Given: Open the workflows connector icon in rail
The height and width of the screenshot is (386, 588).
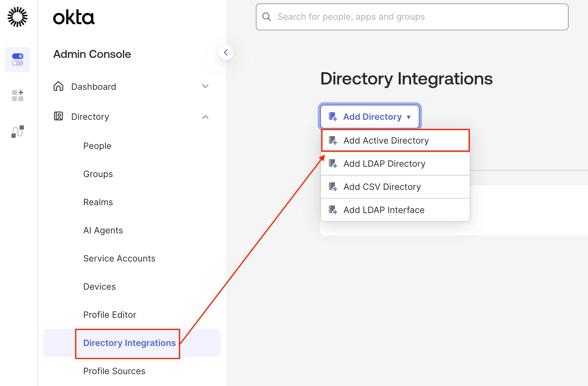Looking at the screenshot, I should pyautogui.click(x=18, y=131).
